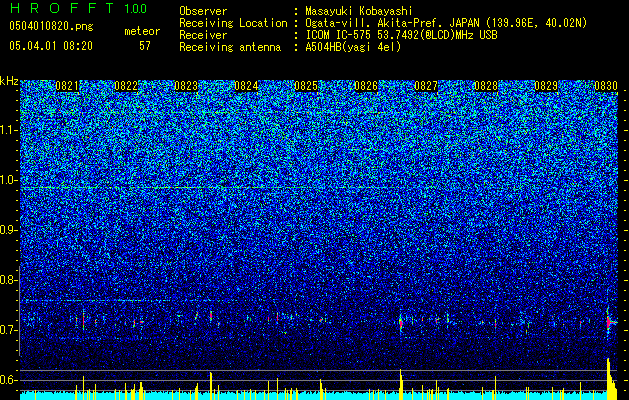Click the 0.7 frequency axis label
Viewport: 629px width, 400px height.
[9, 330]
